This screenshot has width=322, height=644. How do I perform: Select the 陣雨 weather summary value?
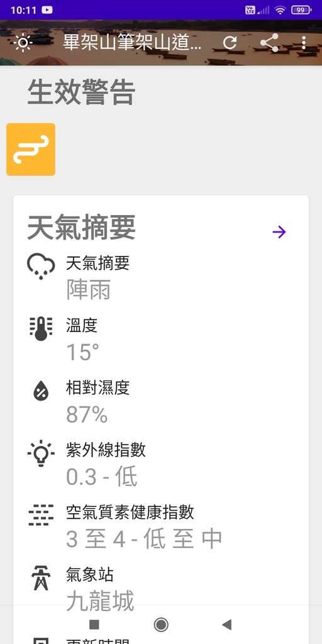pyautogui.click(x=88, y=291)
